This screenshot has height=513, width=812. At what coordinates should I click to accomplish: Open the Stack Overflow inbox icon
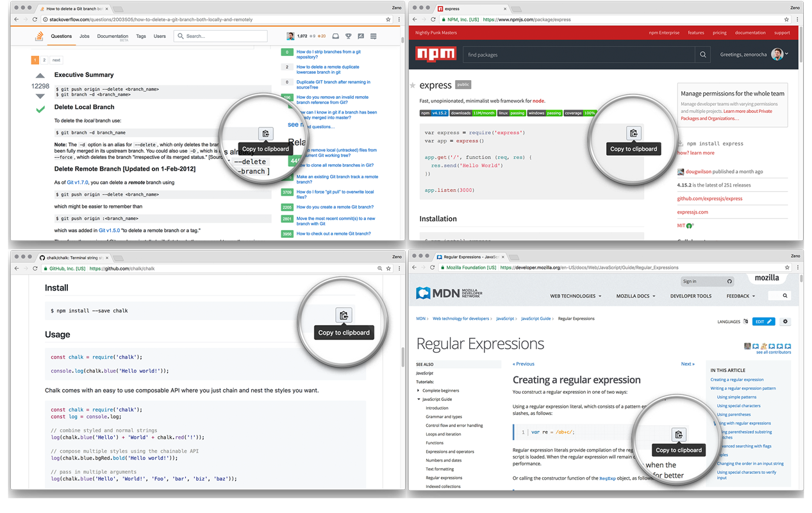(x=335, y=37)
